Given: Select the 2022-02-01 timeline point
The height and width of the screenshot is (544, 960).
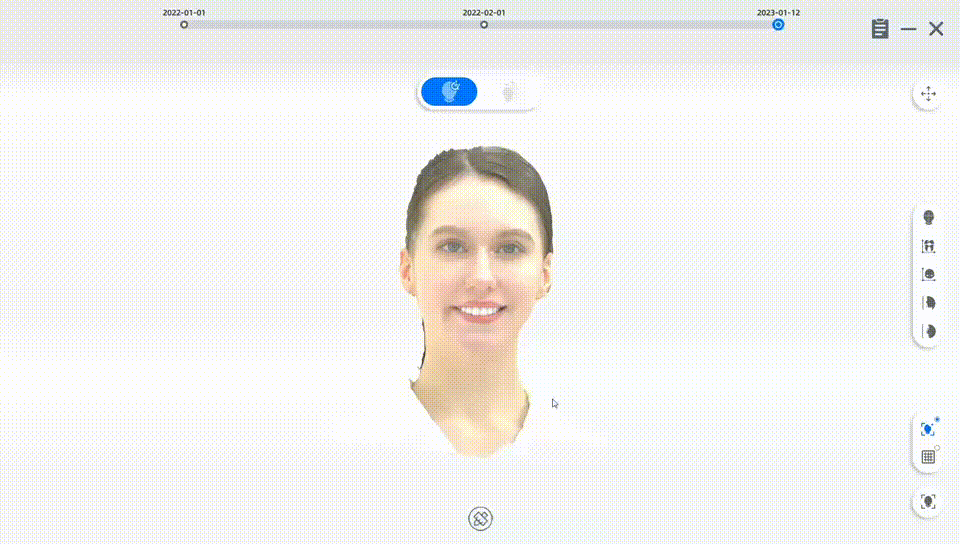Looking at the screenshot, I should click(x=484, y=25).
